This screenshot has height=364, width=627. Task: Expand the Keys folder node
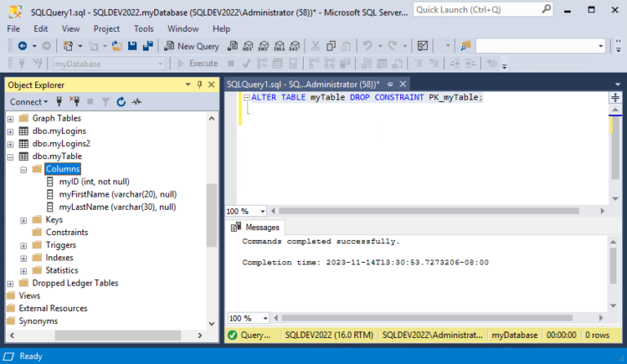click(24, 220)
